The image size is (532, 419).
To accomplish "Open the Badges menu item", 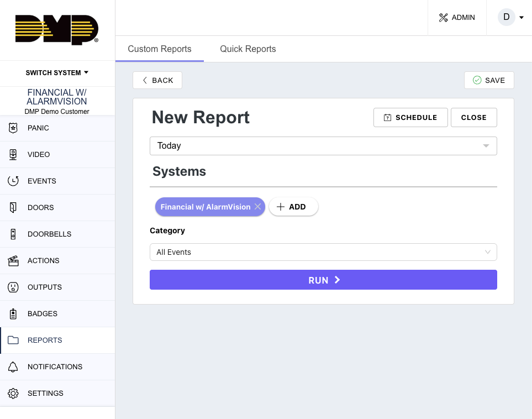I will 57,313.
